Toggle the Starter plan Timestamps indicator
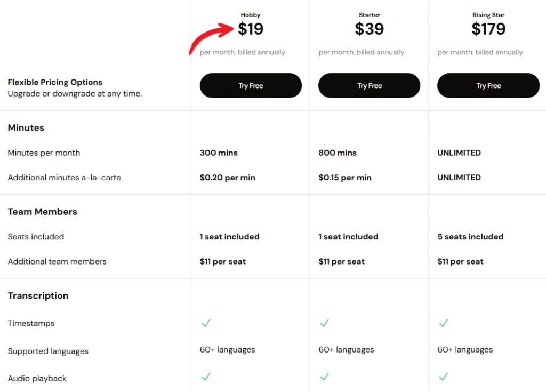The image size is (546, 392). 325,323
